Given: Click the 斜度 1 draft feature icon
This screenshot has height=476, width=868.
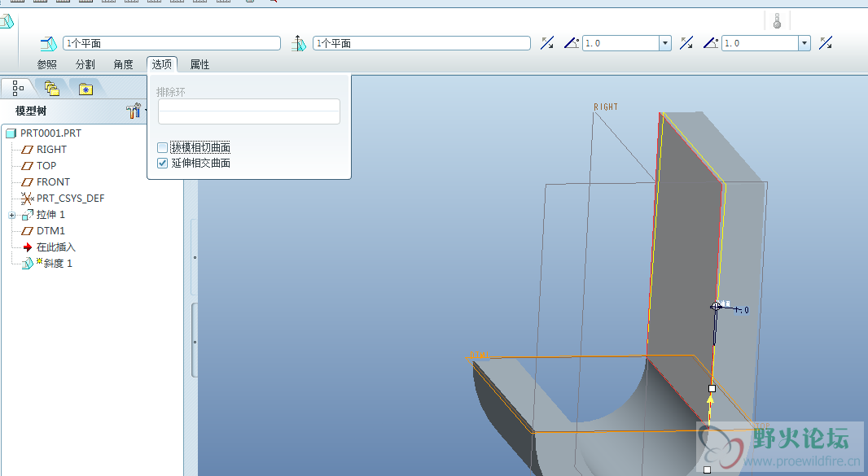Looking at the screenshot, I should point(27,264).
